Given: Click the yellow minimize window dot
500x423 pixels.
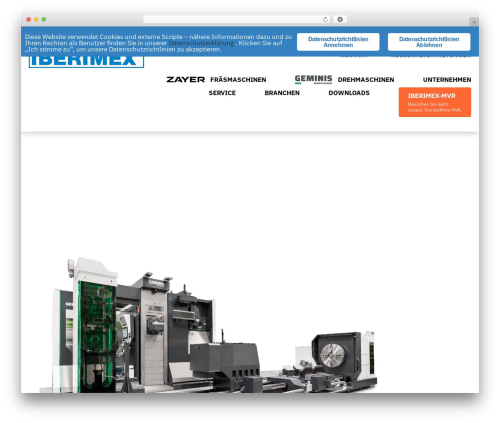Looking at the screenshot, I should pos(36,20).
